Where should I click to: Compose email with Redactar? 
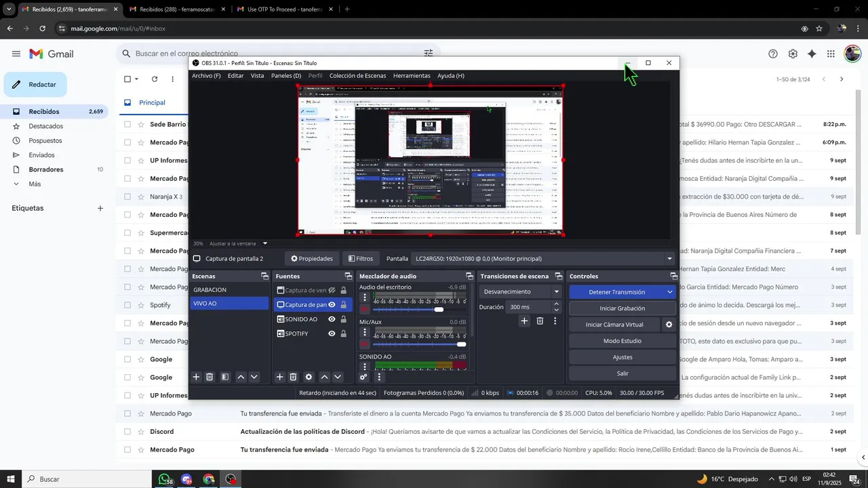[x=35, y=85]
